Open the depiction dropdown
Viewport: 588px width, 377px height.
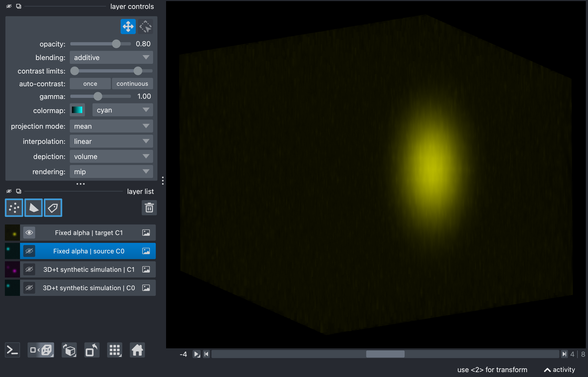point(111,156)
